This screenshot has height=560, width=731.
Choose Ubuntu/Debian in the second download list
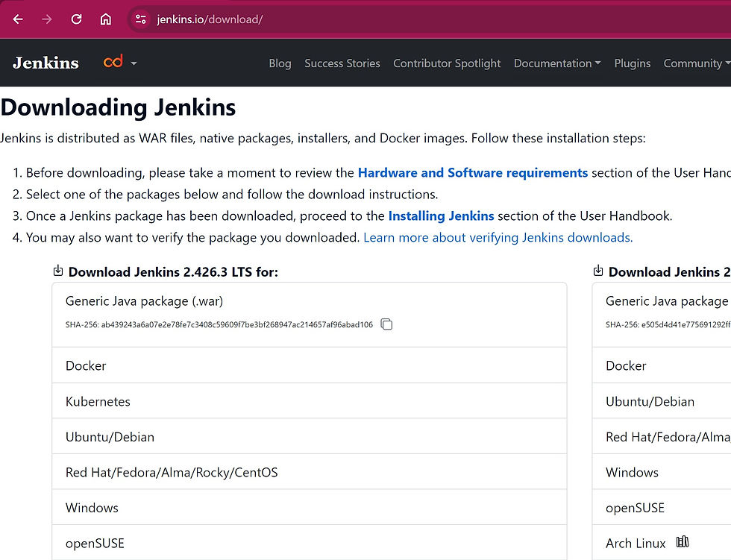(x=662, y=401)
